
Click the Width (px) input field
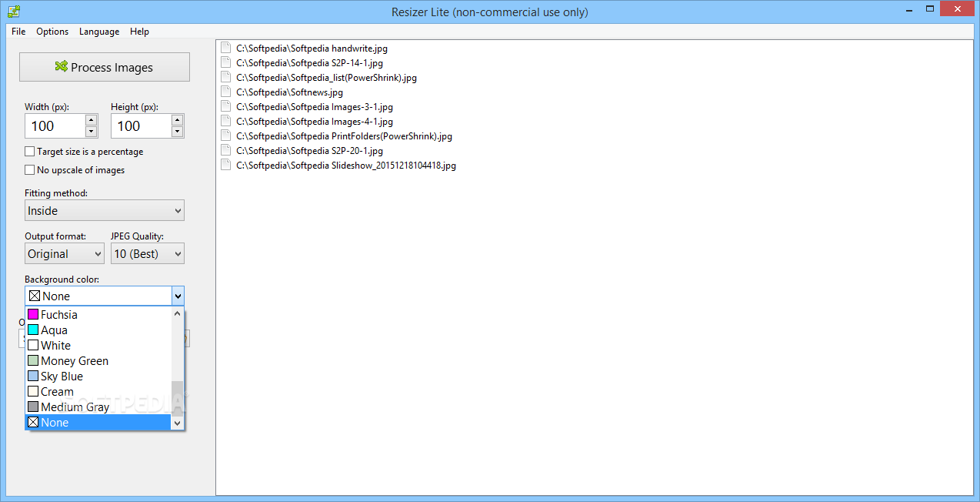coord(55,125)
